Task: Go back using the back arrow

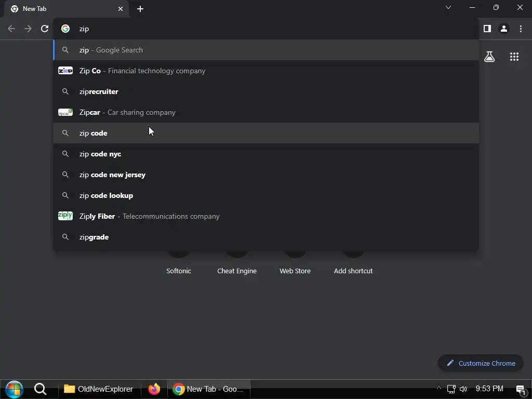Action: [11, 29]
